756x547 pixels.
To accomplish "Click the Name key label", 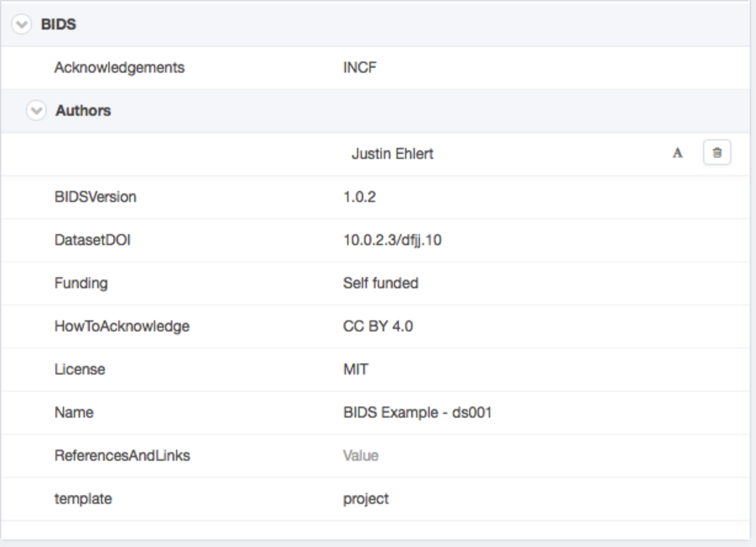I will pyautogui.click(x=74, y=413).
